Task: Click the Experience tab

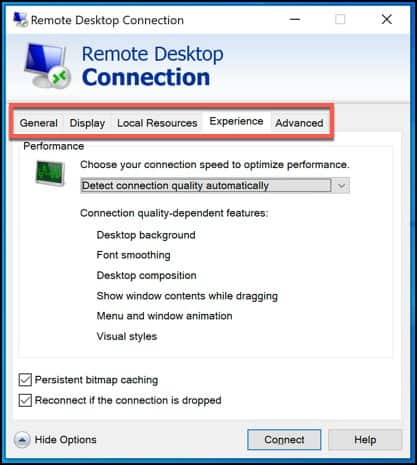Action: click(x=236, y=121)
